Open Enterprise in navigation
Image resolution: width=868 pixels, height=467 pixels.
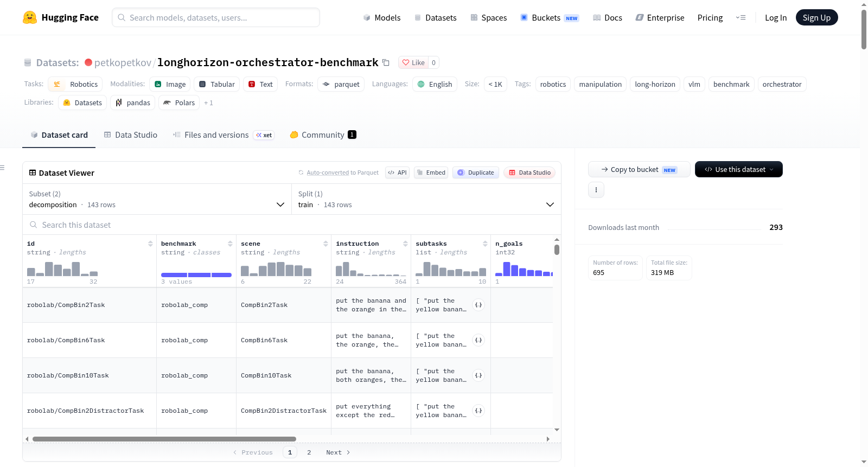tap(660, 17)
